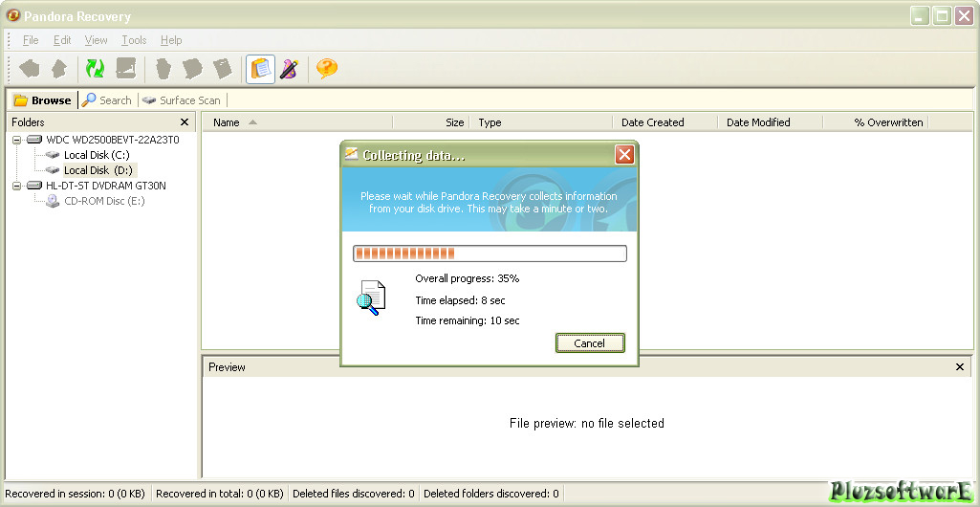
Task: Close the Collecting data dialog
Action: (624, 154)
